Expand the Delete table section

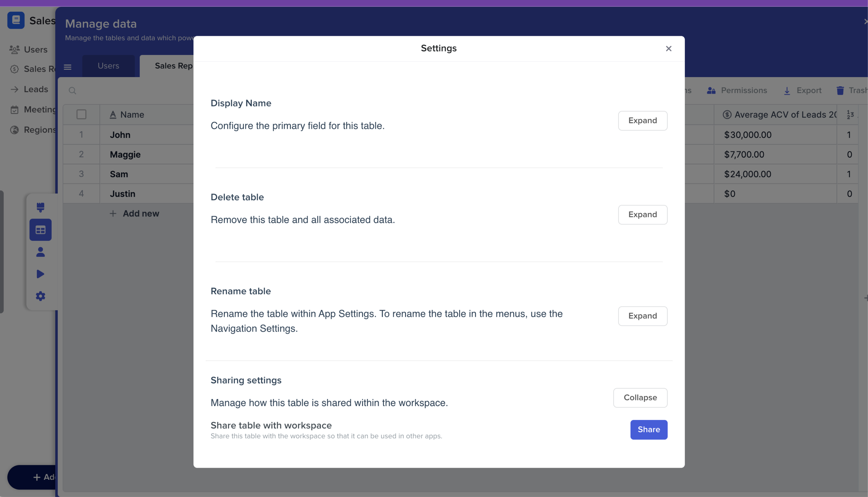[x=643, y=214]
